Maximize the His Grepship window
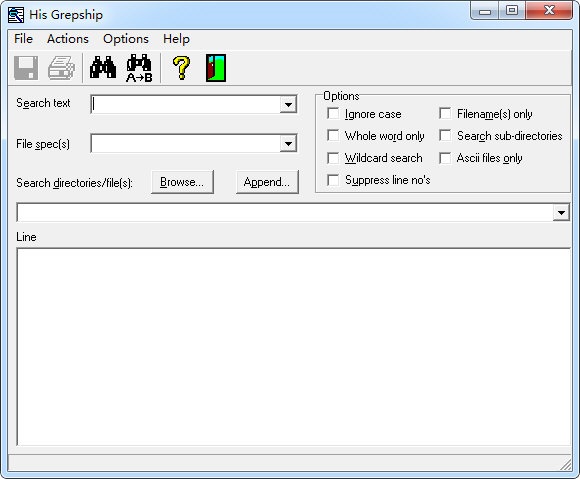The height and width of the screenshot is (479, 580). click(x=512, y=11)
